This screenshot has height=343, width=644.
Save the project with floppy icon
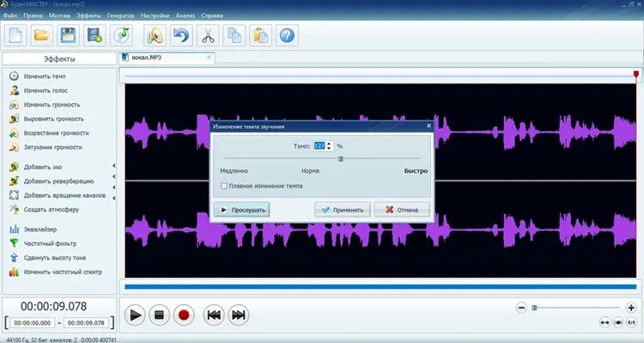coord(68,35)
